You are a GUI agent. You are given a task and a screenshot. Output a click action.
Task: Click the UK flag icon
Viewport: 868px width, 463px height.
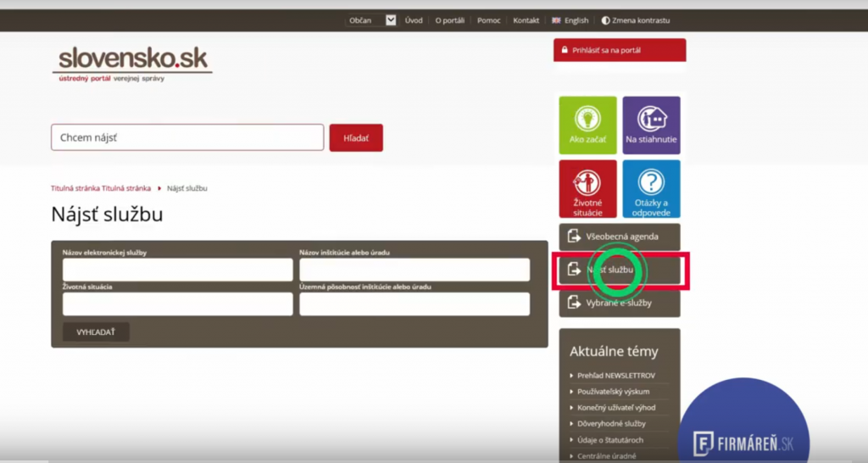(x=556, y=20)
